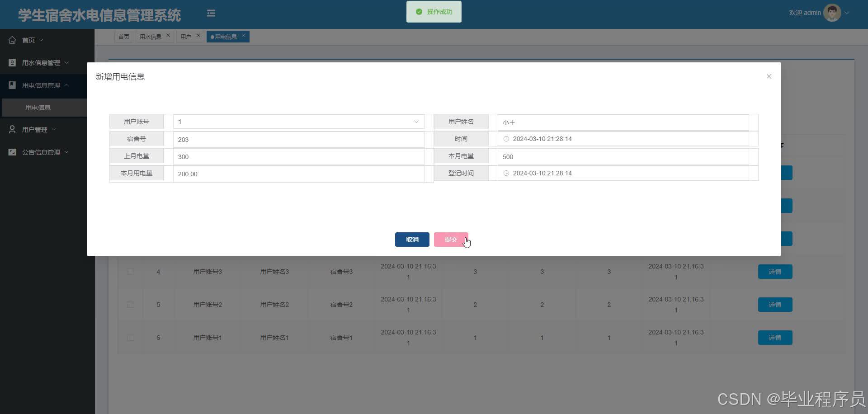Close the 新增用电信息 dialog
This screenshot has height=414, width=868.
tap(769, 76)
